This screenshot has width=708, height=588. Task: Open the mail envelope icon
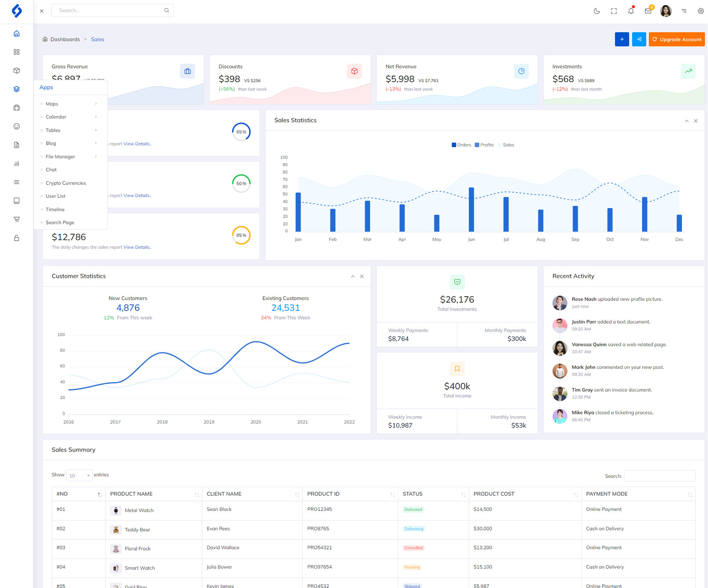648,11
